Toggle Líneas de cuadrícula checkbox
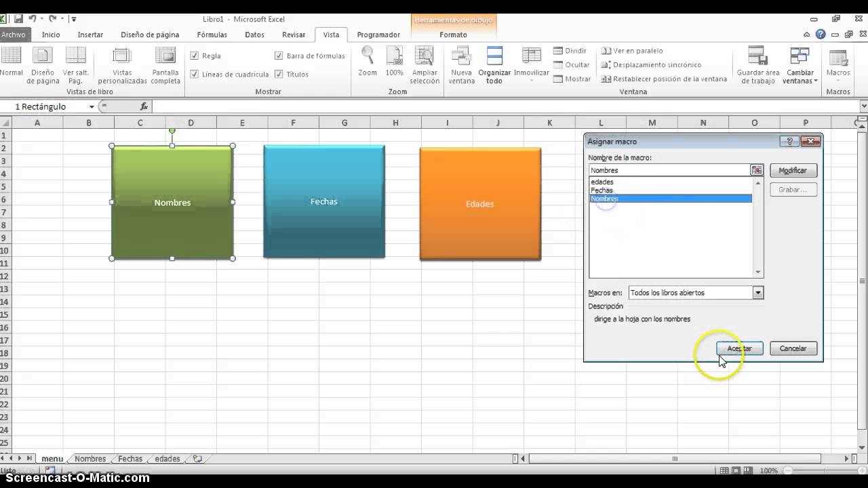The height and width of the screenshot is (488, 868). (195, 74)
